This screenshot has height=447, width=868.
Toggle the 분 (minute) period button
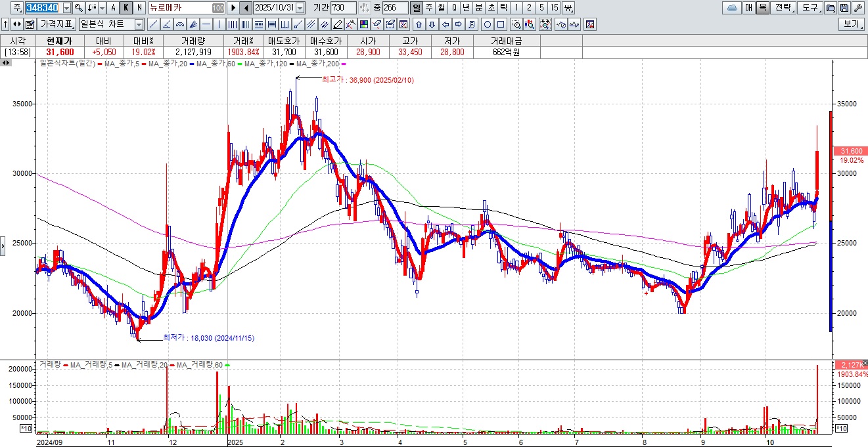click(478, 8)
